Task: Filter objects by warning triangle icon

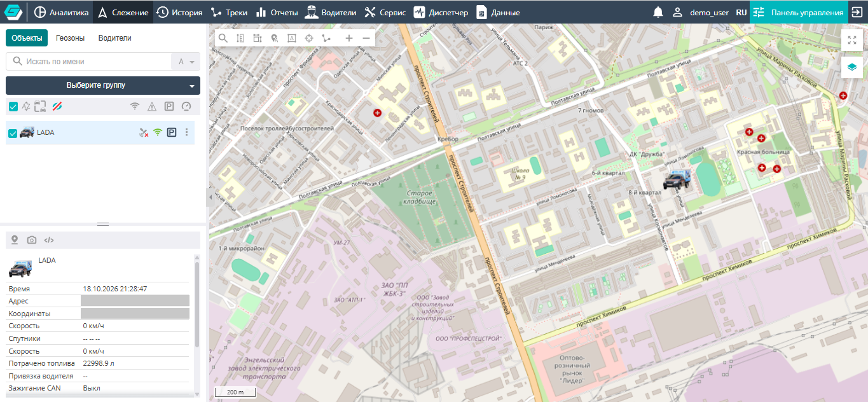Action: click(x=152, y=106)
